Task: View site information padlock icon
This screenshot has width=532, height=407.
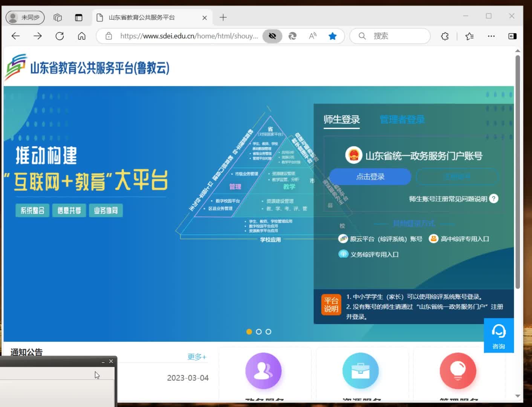Action: pos(109,36)
